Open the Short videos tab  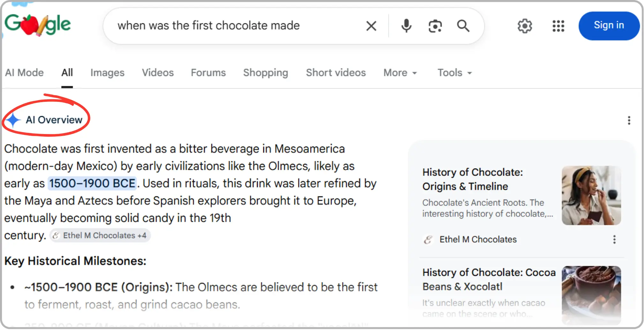(336, 73)
